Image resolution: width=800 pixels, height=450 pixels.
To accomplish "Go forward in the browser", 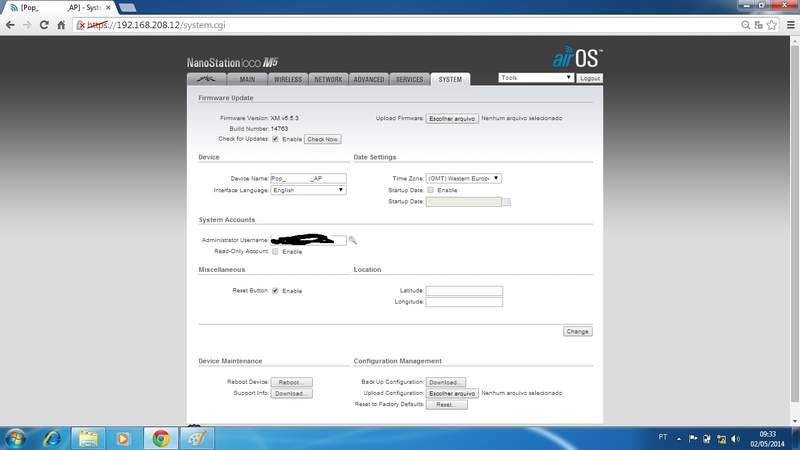I will (27, 24).
